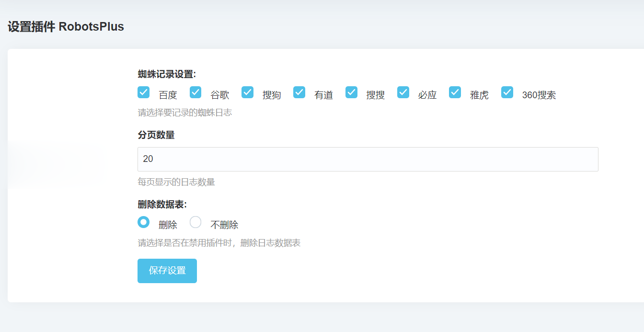644x332 pixels.
Task: Disable 必应 spider logging
Action: point(403,92)
